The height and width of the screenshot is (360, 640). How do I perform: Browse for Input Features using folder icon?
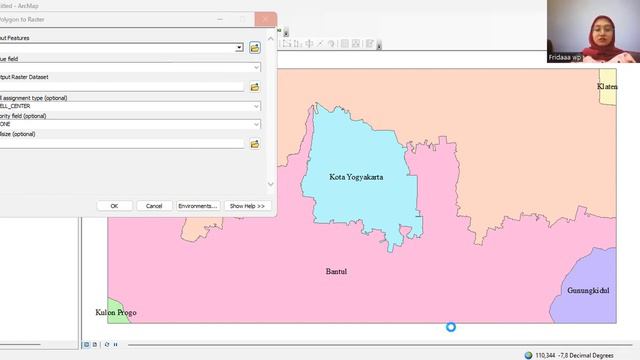pyautogui.click(x=255, y=48)
